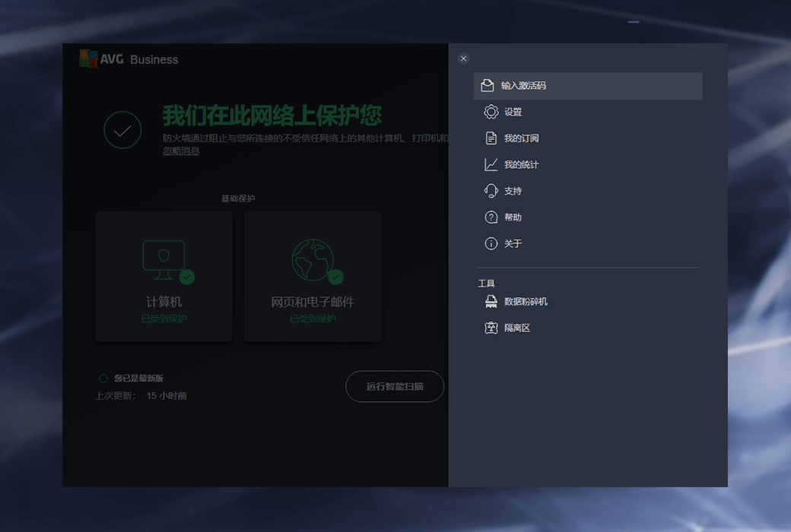Image resolution: width=791 pixels, height=532 pixels.
Task: Click the 上次更新 15 小时前 status text
Action: tap(141, 396)
